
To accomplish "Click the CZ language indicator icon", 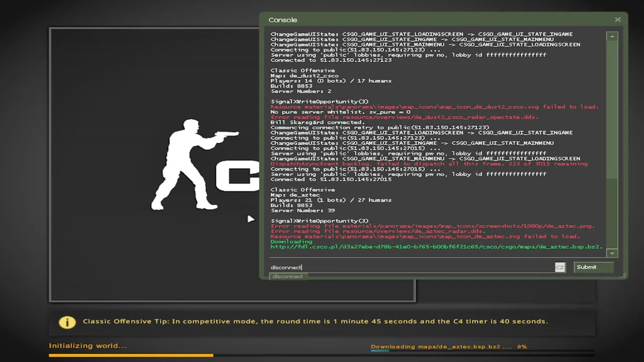I will click(559, 267).
